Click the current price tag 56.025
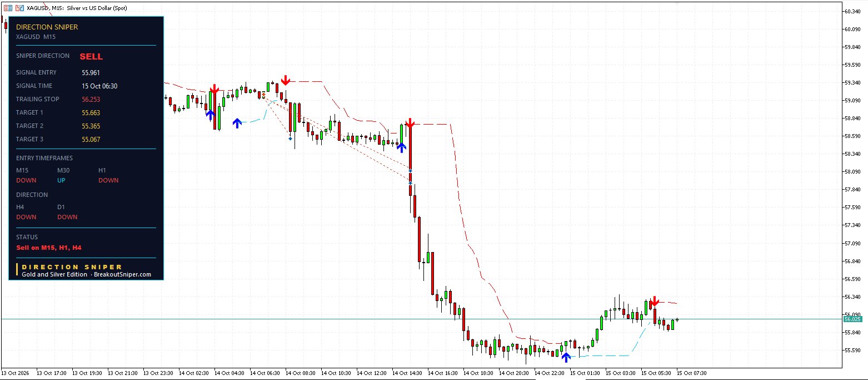 852,319
